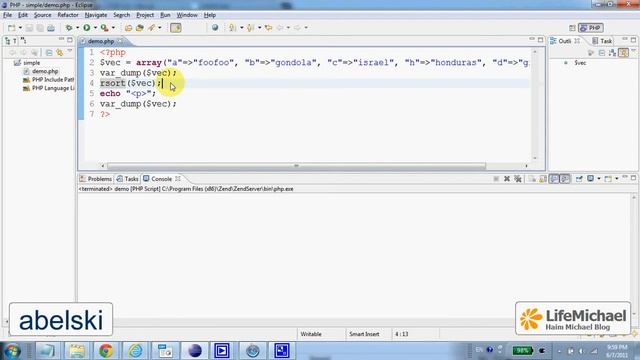Click the Previous Annotation icon
This screenshot has height=360, width=640.
251,28
